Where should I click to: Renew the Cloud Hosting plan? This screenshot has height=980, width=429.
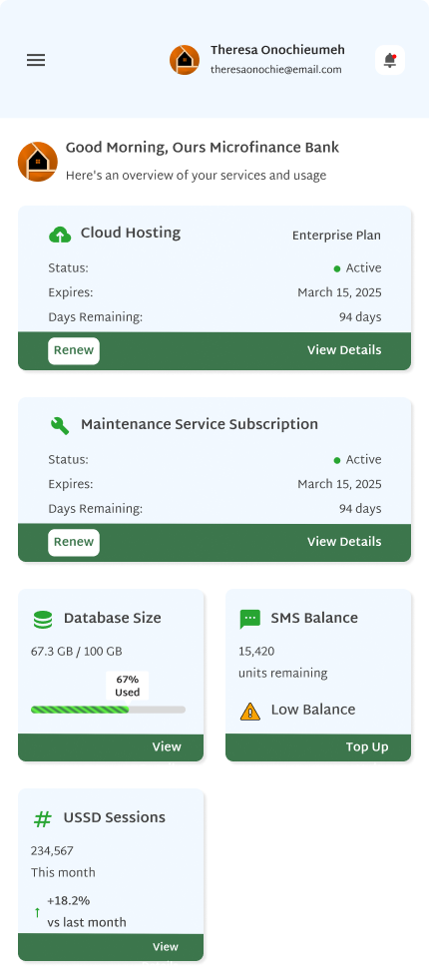pyautogui.click(x=74, y=350)
